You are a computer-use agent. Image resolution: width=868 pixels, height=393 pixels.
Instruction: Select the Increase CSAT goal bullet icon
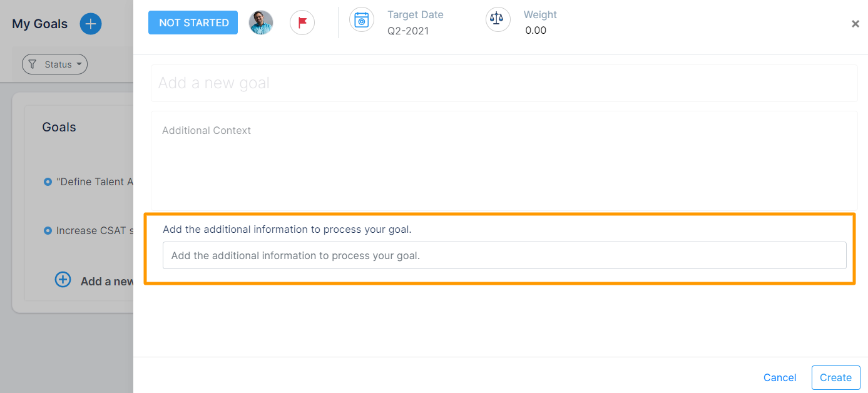[48, 231]
